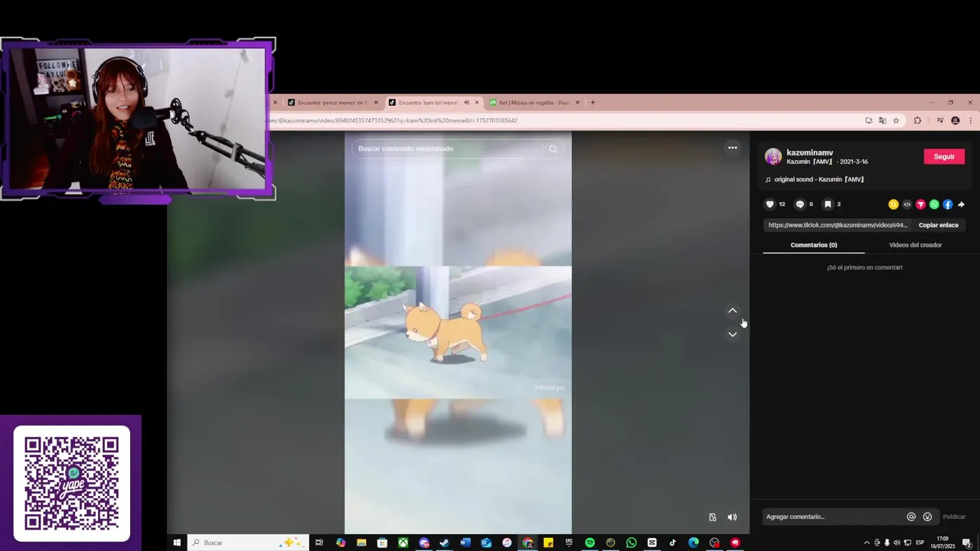The image size is (980, 551).
Task: Share the video to Facebook
Action: tap(948, 204)
